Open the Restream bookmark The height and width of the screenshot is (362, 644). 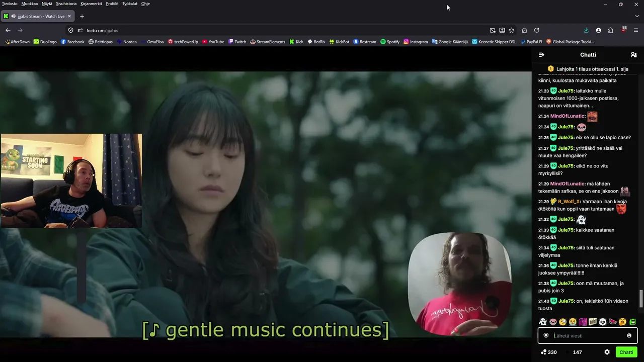tap(365, 42)
